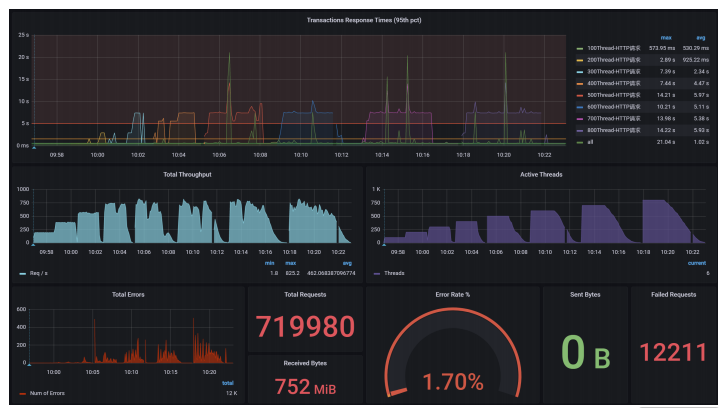Change color of 500Thread-HTTP red swatch
The height and width of the screenshot is (408, 720).
tap(579, 95)
